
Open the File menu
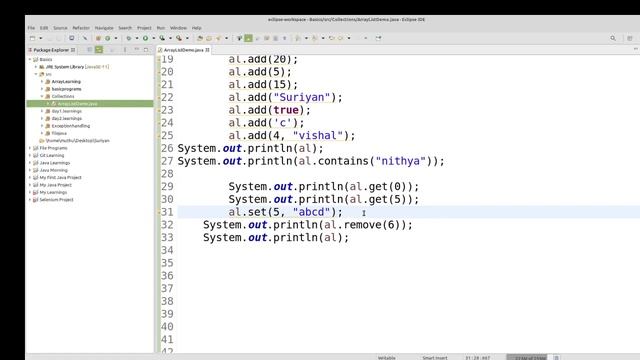click(x=31, y=28)
